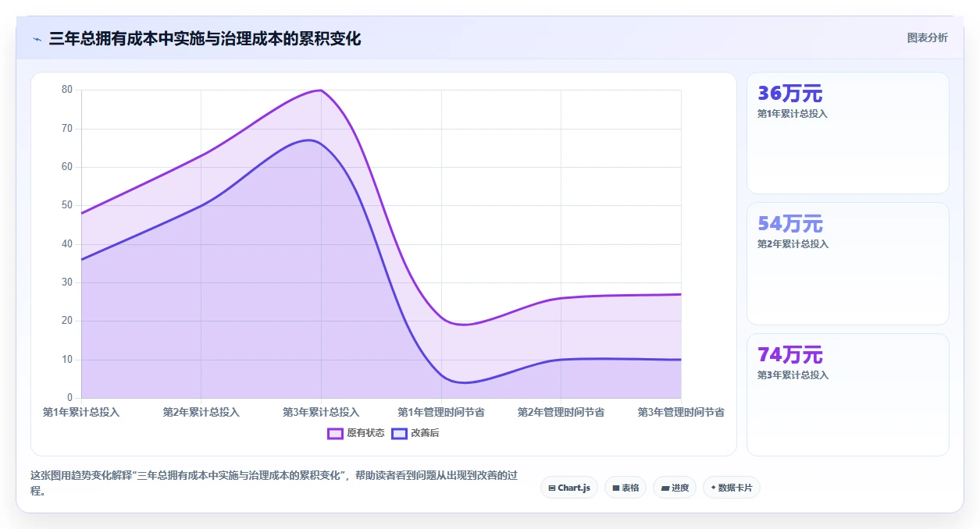The image size is (980, 529).
Task: Open the 36万元 data card
Action: coord(848,133)
